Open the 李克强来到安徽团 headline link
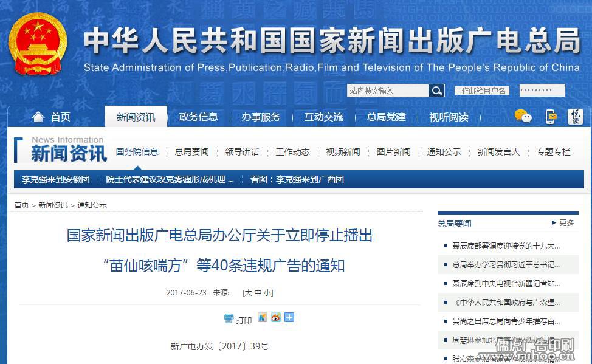Image resolution: width=592 pixels, height=364 pixels. coord(55,179)
